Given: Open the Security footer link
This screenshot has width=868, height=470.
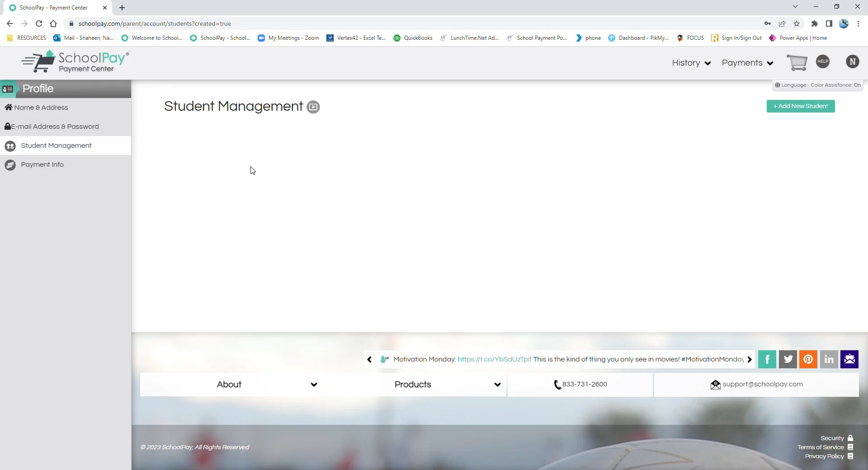Looking at the screenshot, I should [x=837, y=438].
